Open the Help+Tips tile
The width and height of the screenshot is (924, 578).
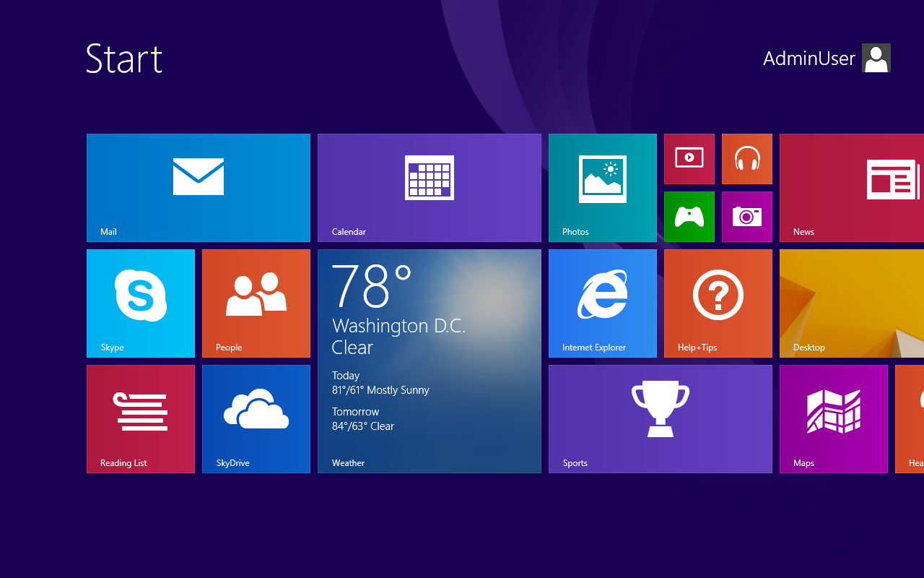[x=718, y=303]
